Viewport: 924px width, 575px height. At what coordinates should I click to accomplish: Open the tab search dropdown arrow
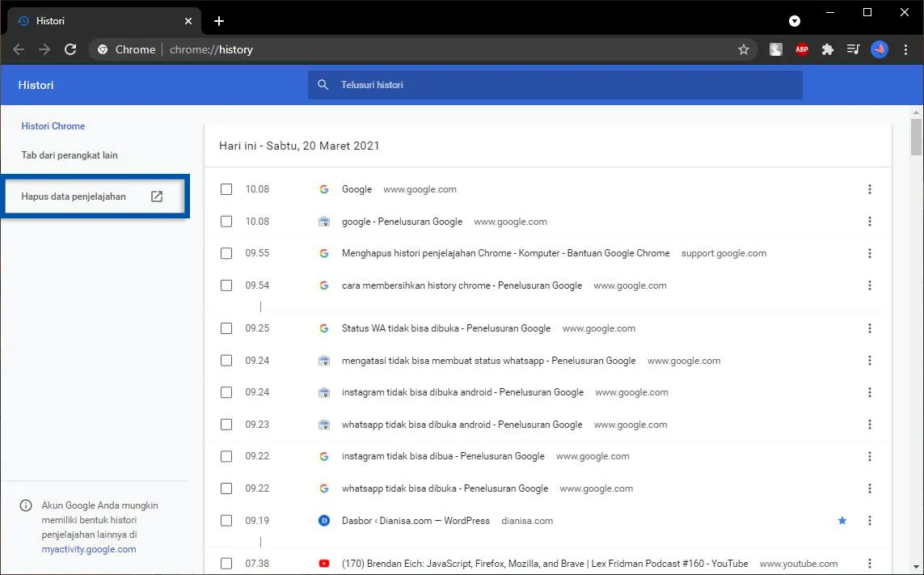(795, 20)
